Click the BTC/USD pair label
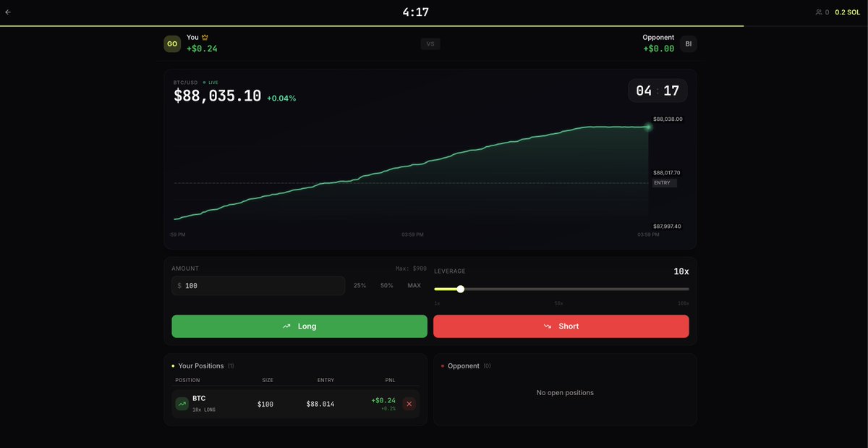The width and height of the screenshot is (868, 448). coord(186,83)
